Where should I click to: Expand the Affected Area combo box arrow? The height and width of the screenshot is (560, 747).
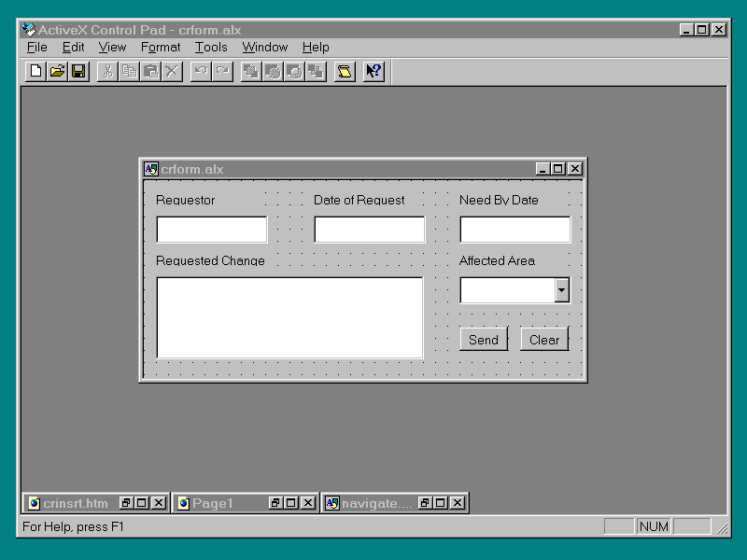[561, 291]
